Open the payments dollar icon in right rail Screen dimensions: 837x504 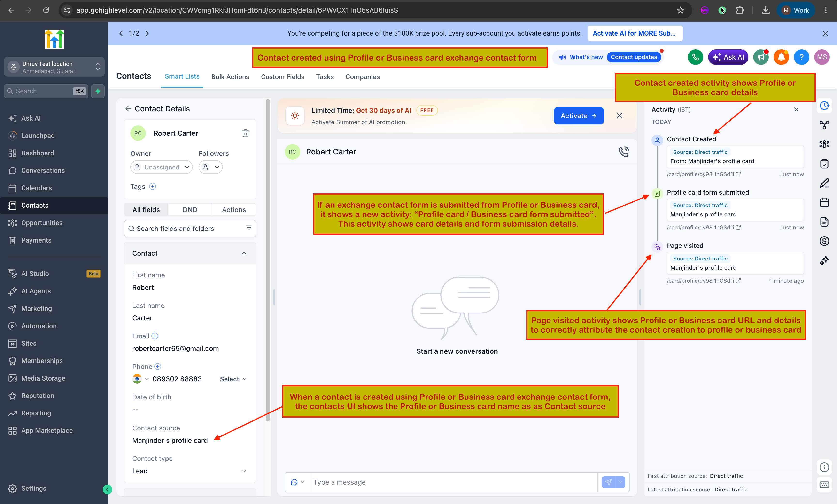(824, 241)
